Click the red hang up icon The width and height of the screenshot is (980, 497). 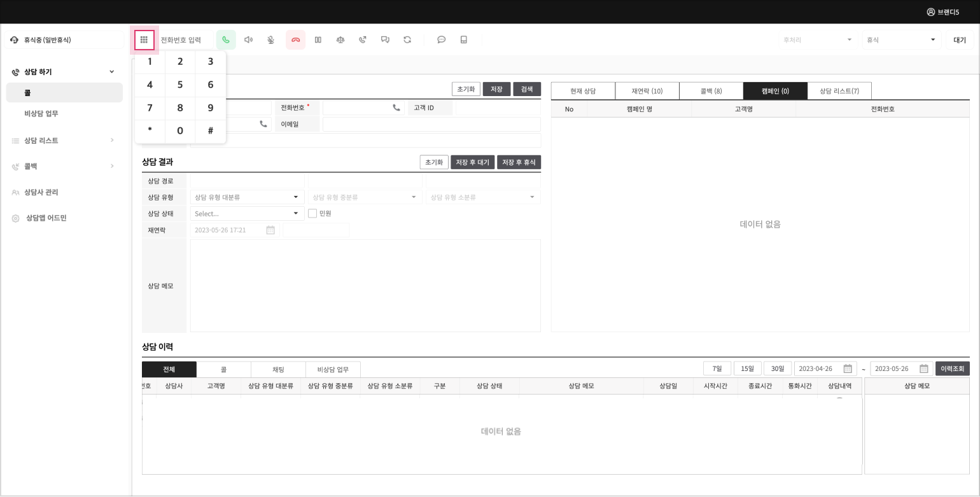point(295,40)
